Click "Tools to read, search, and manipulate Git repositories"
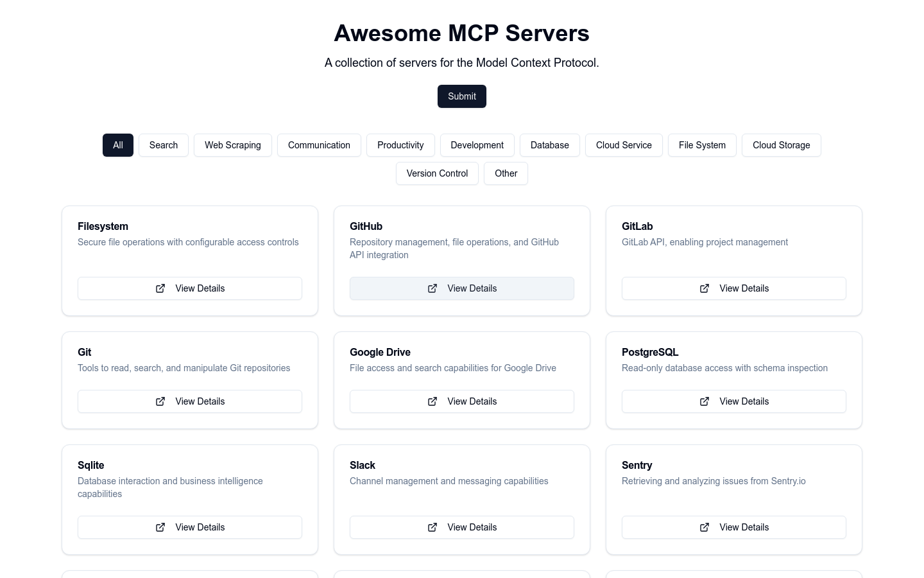The image size is (924, 578). point(184,368)
